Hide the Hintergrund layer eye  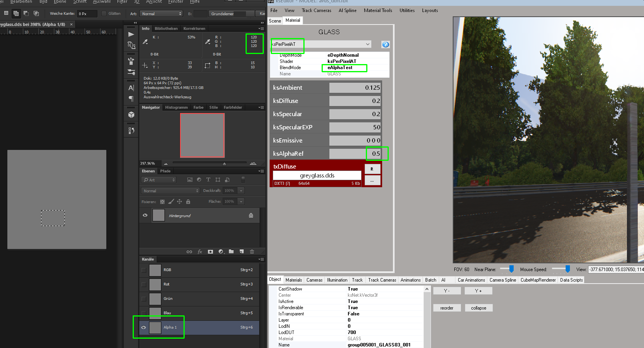(145, 215)
